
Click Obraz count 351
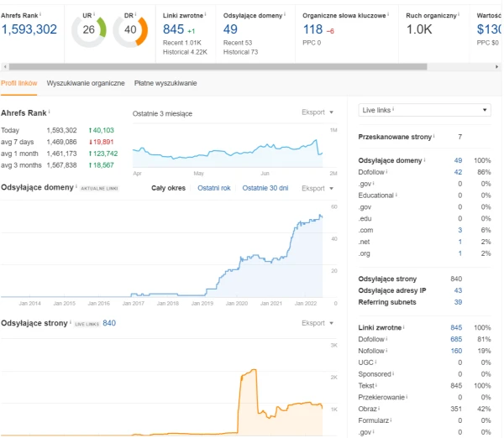[456, 409]
